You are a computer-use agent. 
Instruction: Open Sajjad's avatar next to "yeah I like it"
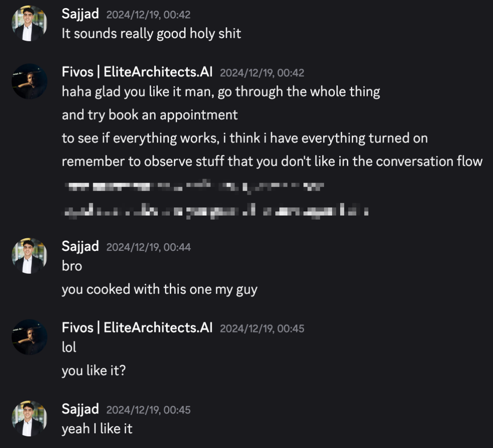29,418
